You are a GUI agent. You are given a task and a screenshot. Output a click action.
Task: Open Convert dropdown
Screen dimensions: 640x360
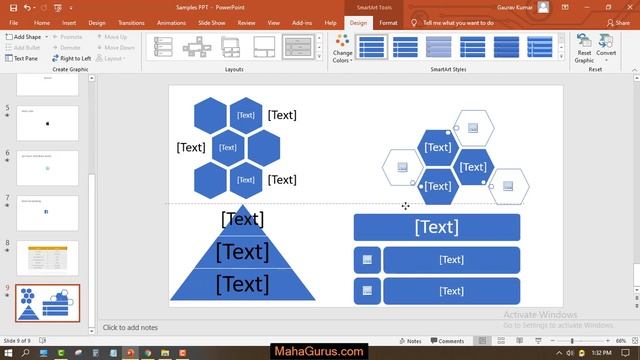tap(606, 48)
